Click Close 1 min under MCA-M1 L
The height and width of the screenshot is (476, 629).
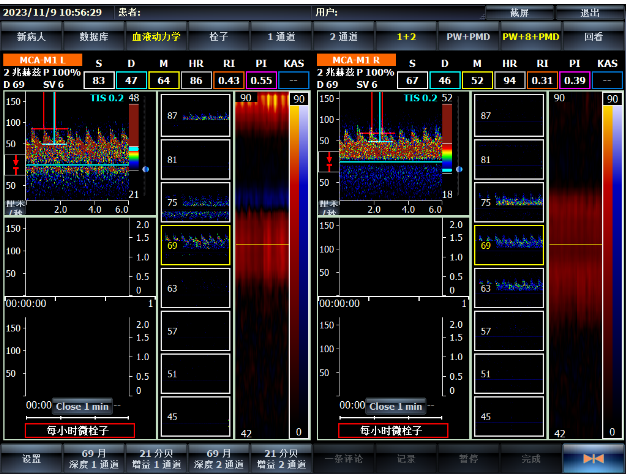82,406
